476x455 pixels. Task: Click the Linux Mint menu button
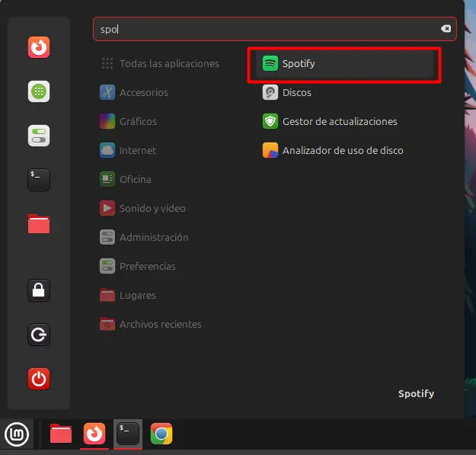[x=17, y=434]
